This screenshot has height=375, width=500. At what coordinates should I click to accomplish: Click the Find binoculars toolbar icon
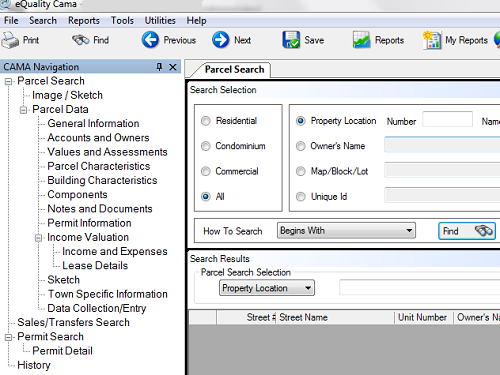pyautogui.click(x=81, y=40)
